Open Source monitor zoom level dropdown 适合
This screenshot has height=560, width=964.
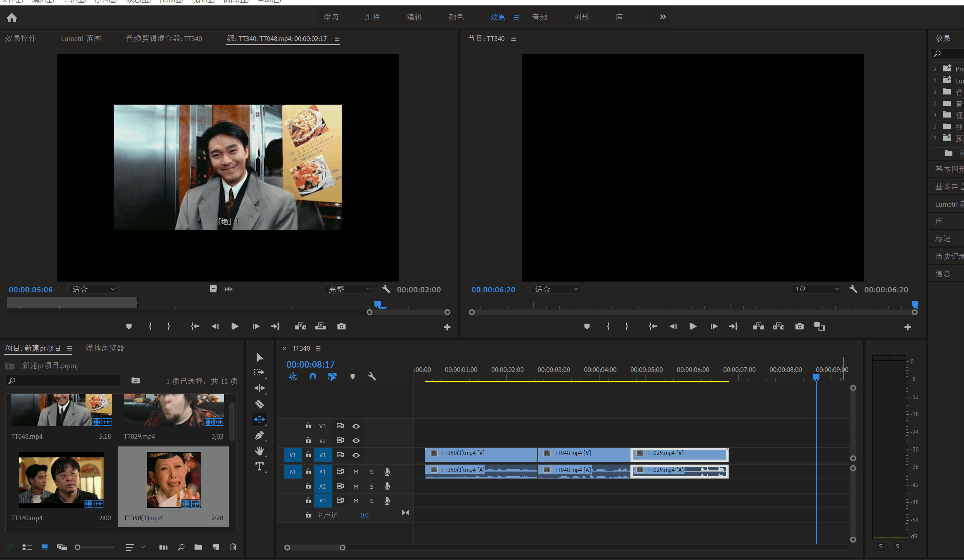[94, 289]
